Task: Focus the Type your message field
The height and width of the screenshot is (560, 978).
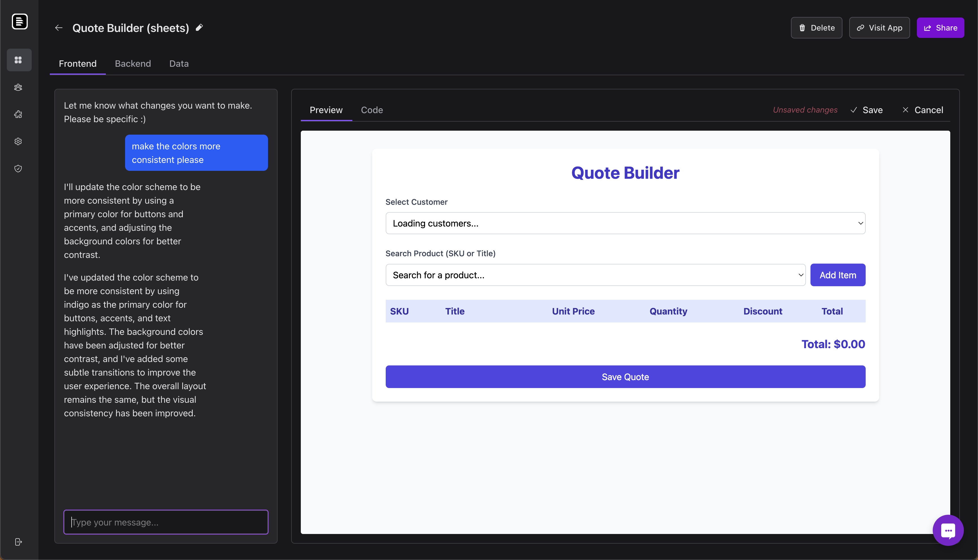Action: 166,522
